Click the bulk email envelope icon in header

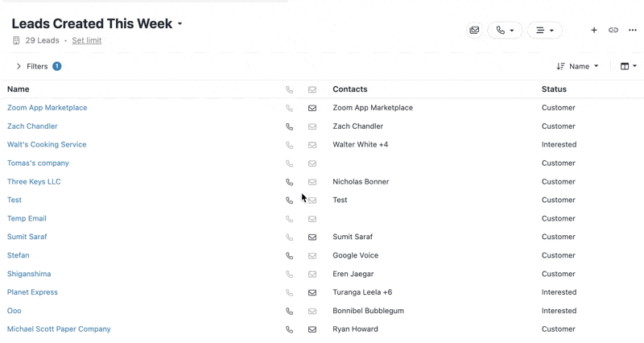[474, 30]
